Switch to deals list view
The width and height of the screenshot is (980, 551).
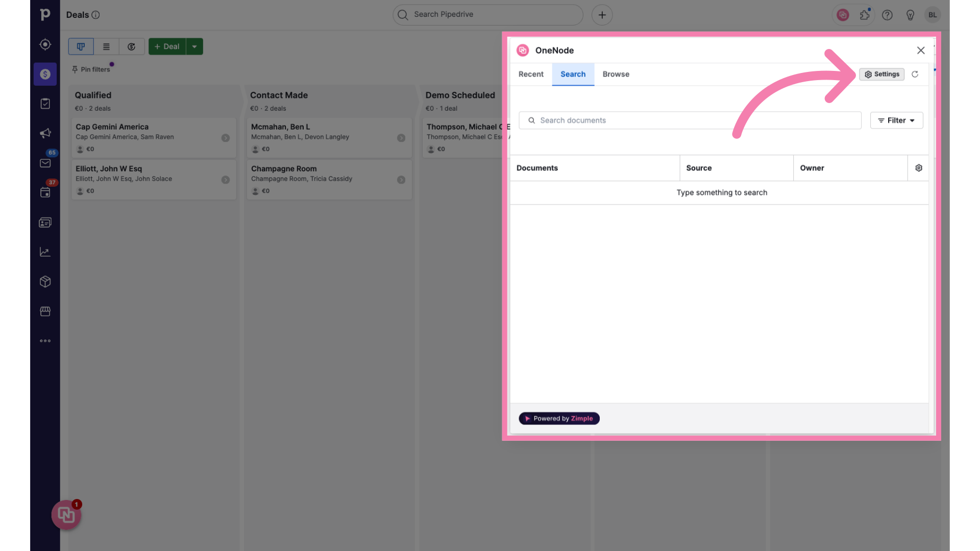click(106, 46)
